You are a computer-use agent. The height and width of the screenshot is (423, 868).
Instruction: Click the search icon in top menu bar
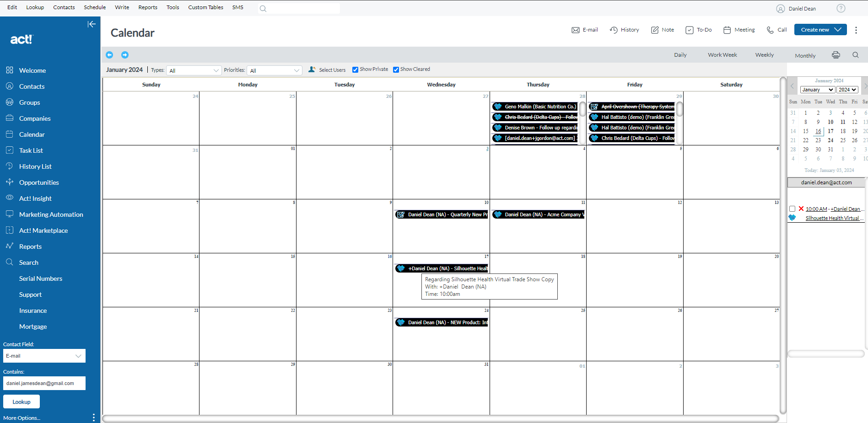click(x=263, y=9)
